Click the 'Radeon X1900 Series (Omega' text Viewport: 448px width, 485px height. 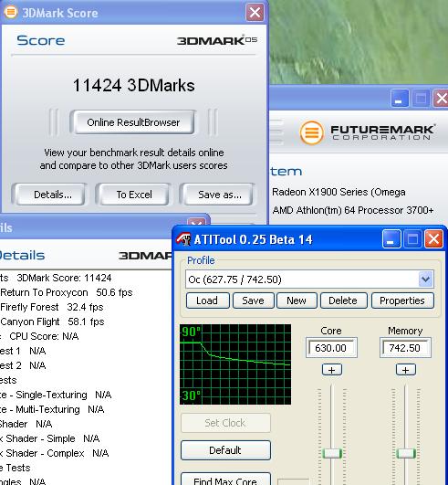point(339,192)
